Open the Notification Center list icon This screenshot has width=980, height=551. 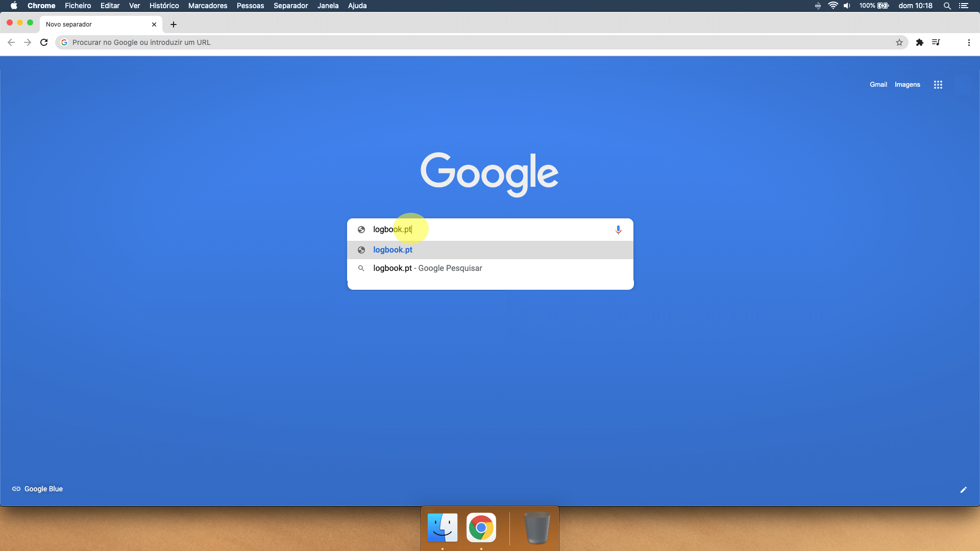pos(964,6)
